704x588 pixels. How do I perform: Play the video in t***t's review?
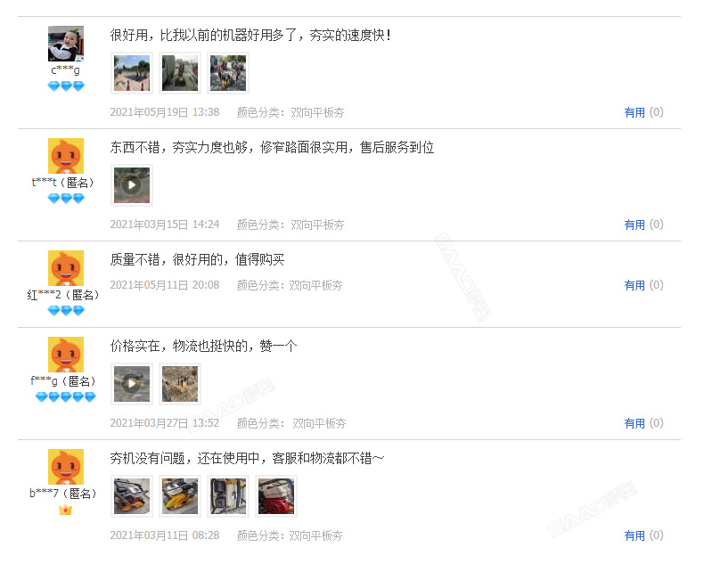coord(132,185)
